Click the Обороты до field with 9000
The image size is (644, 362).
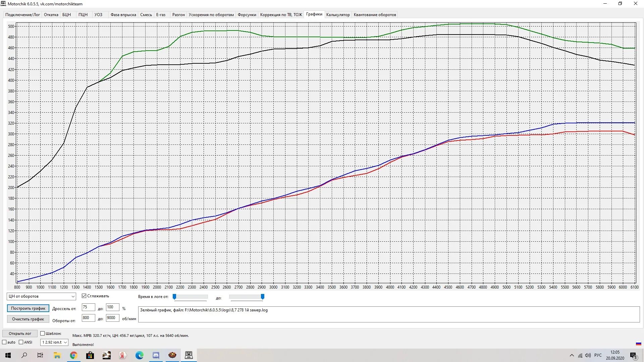click(112, 318)
